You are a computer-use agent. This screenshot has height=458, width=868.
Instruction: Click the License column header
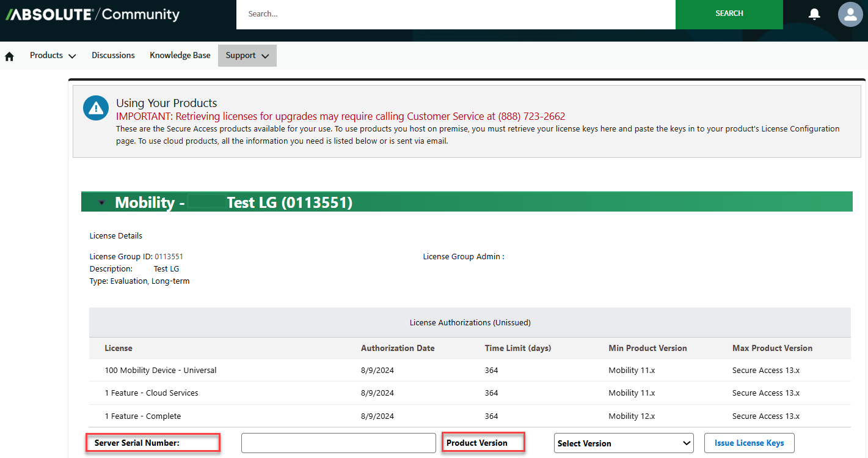click(119, 348)
